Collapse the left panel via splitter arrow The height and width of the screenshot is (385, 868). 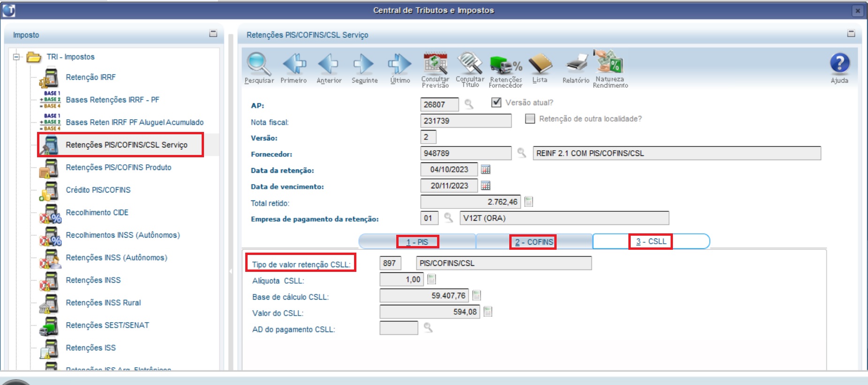(x=230, y=271)
